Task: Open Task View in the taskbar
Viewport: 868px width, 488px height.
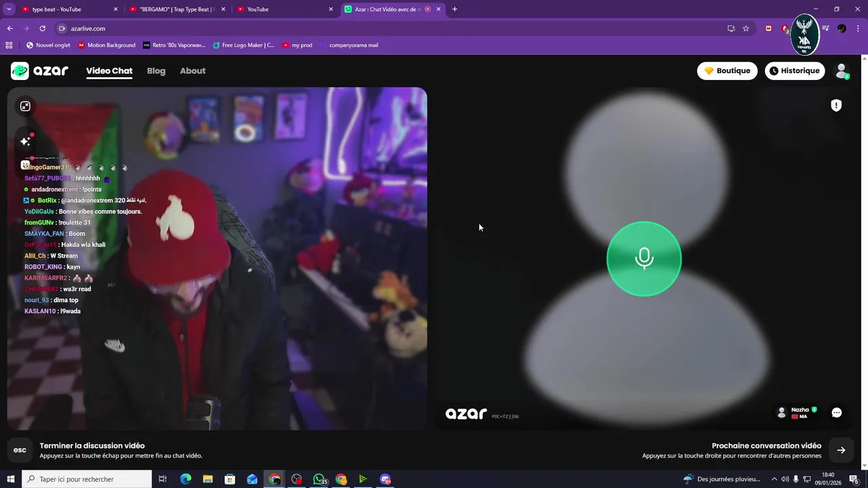Action: (163, 479)
